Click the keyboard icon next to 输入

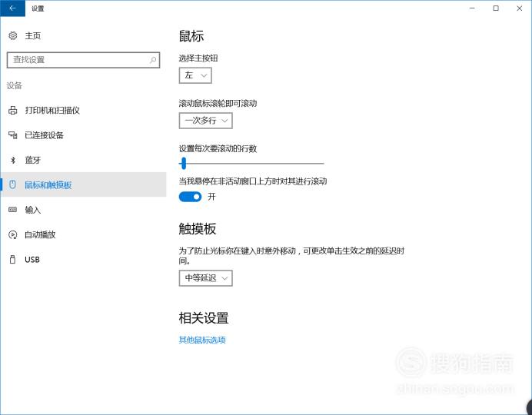[12, 210]
